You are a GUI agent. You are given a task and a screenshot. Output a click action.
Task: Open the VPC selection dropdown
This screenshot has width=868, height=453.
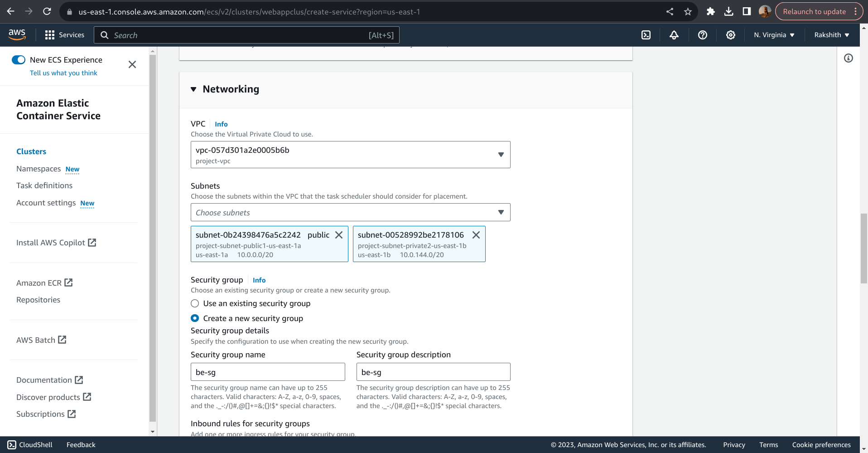point(350,155)
